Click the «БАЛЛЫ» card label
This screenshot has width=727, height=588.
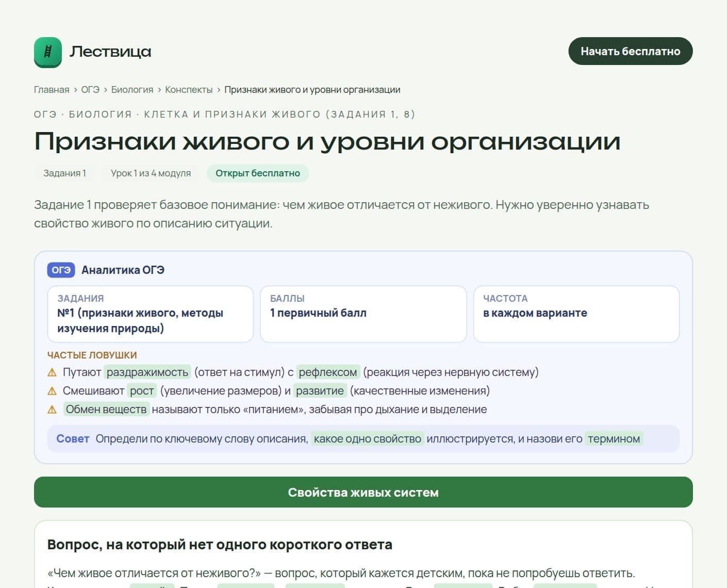[x=287, y=299]
